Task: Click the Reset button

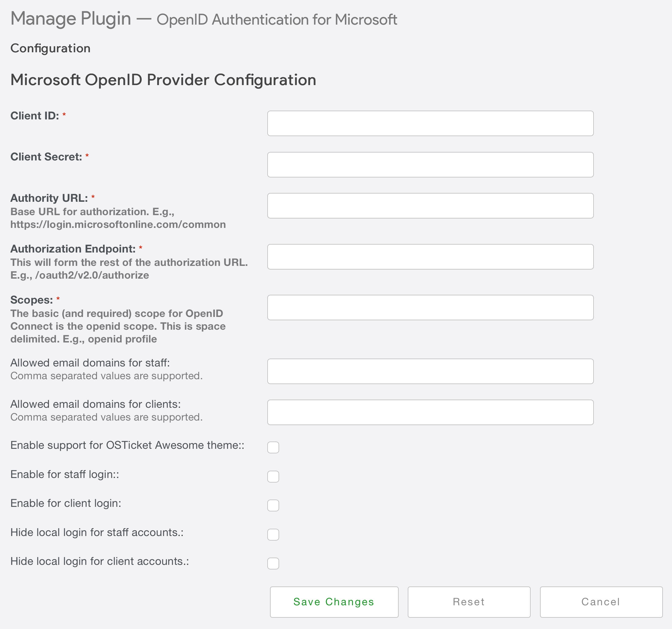Action: point(469,602)
